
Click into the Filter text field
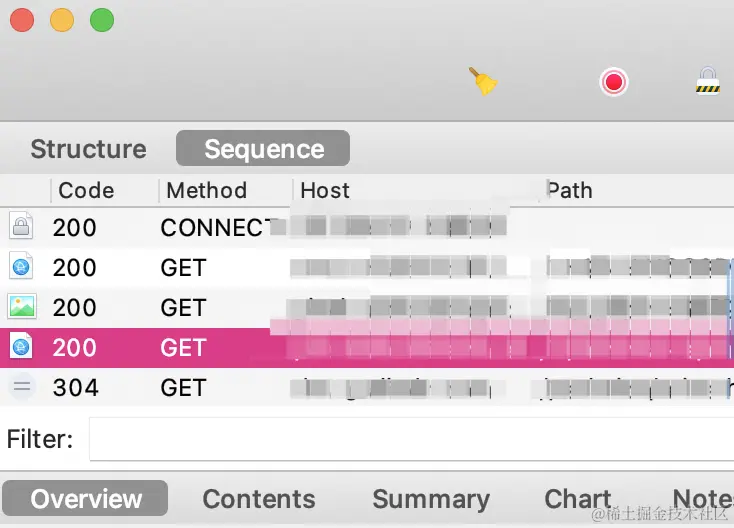[x=400, y=439]
